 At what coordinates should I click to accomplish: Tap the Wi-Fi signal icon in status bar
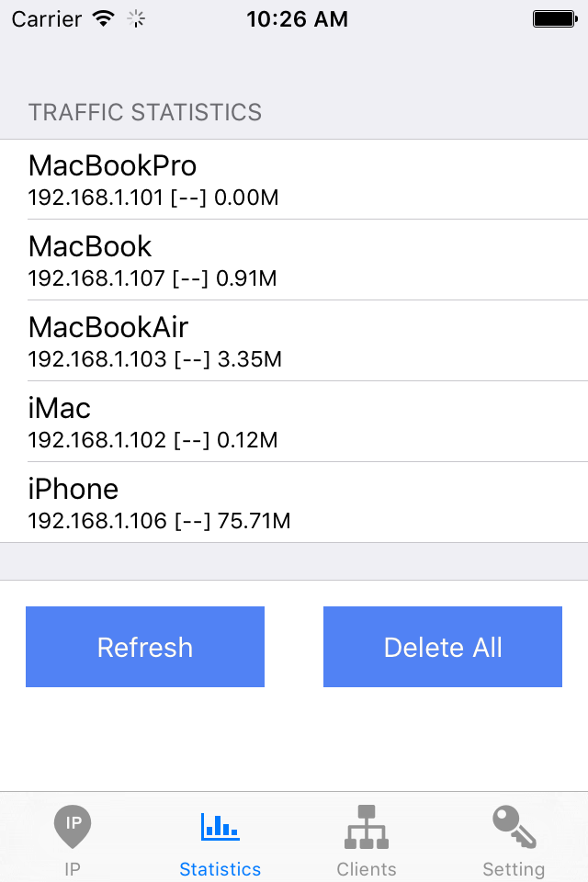(x=104, y=18)
